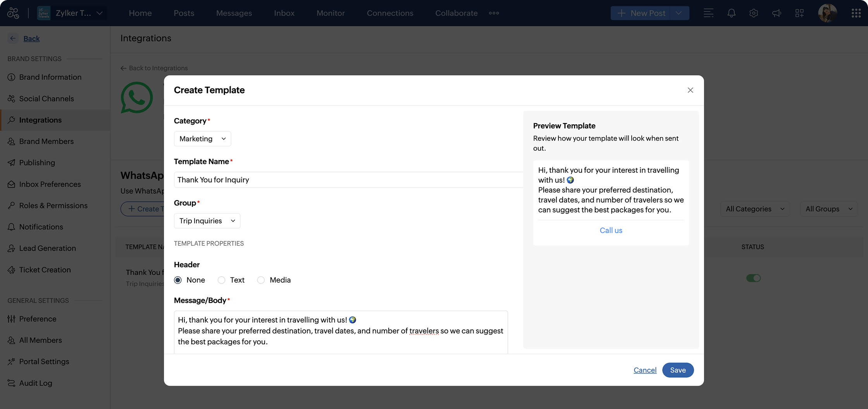Switch to the Monitor tab
This screenshot has height=409, width=868.
[331, 13]
